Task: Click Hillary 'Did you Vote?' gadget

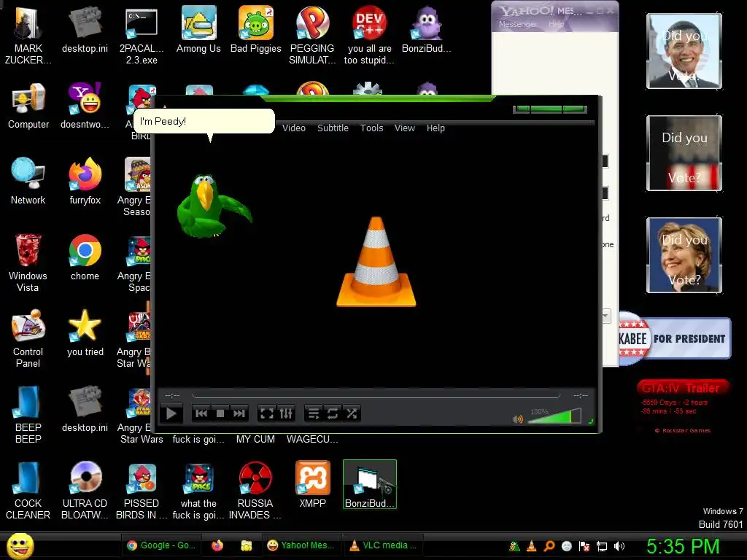Action: point(684,254)
